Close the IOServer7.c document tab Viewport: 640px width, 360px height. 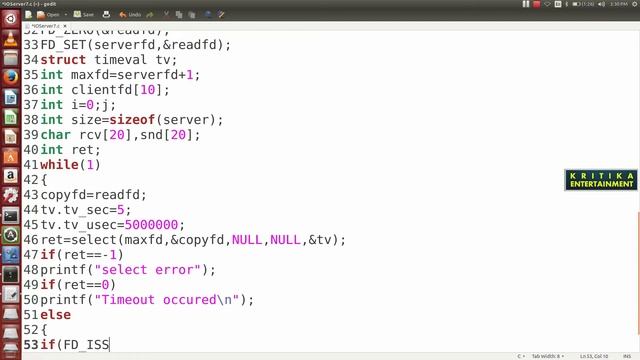coord(65,26)
